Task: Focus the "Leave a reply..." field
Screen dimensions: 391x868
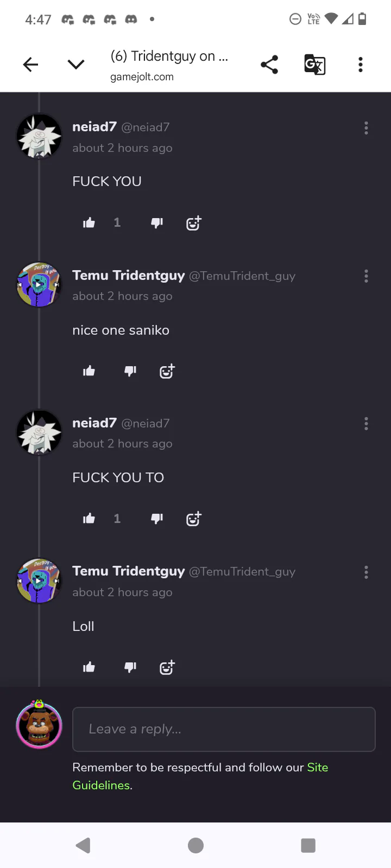Action: click(224, 729)
